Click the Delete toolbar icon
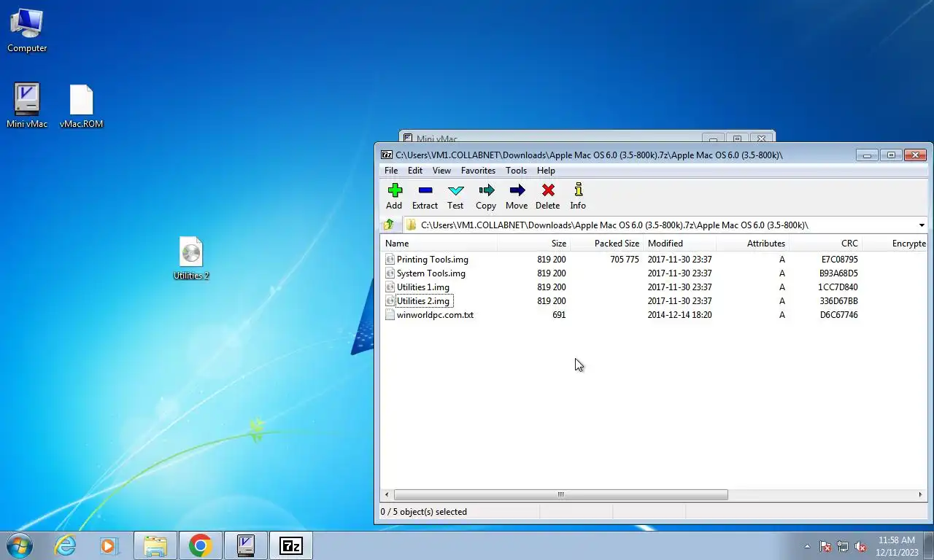Image resolution: width=934 pixels, height=560 pixels. [x=548, y=190]
